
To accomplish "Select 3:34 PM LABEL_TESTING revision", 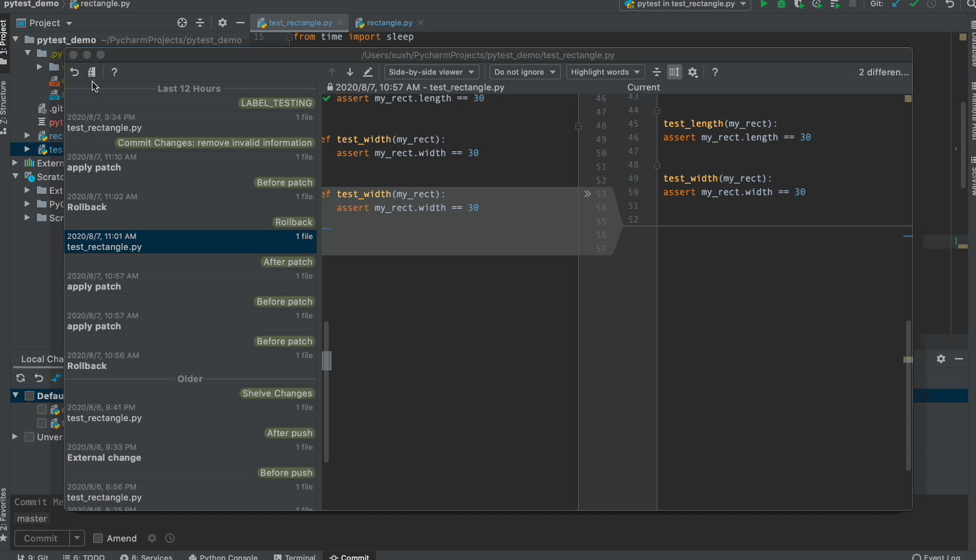I will (190, 122).
